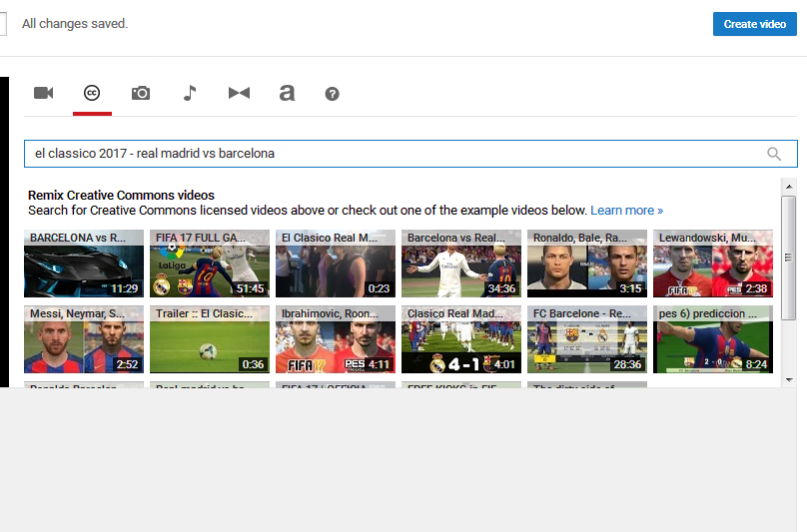This screenshot has height=532, width=807.
Task: Select the 'FIFA 17 FULL GA...' video thumbnail
Action: (210, 264)
